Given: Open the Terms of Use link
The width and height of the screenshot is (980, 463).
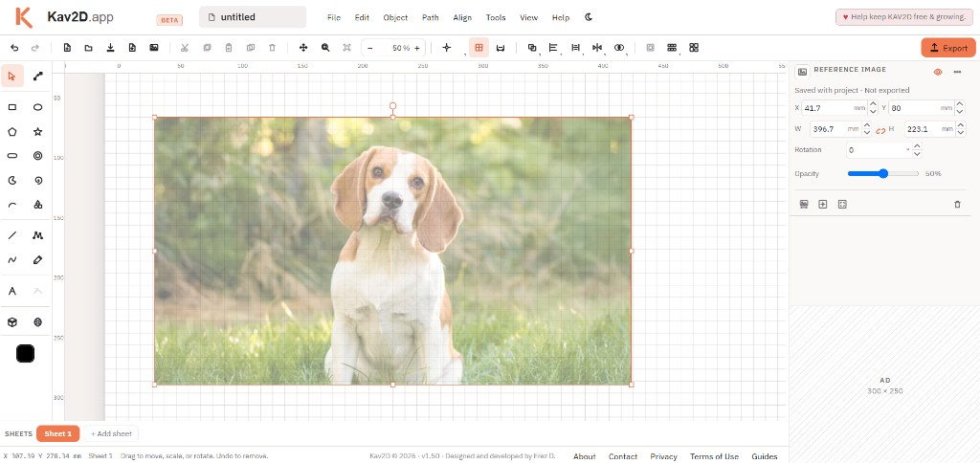Looking at the screenshot, I should [x=714, y=456].
